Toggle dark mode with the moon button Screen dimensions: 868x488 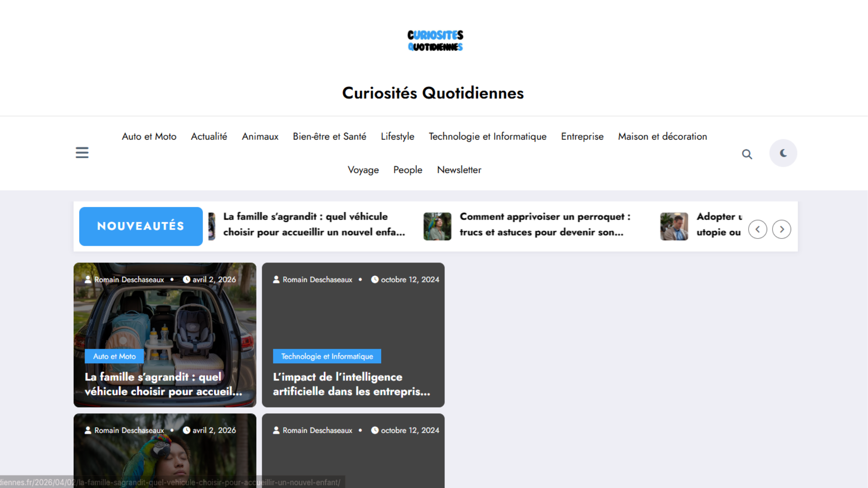(x=783, y=153)
